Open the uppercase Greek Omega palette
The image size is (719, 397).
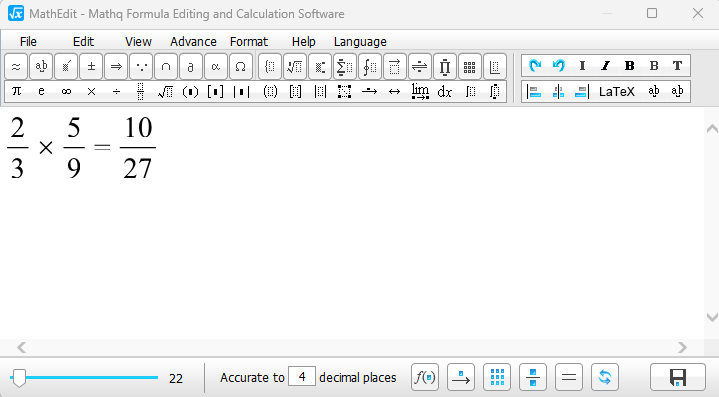tap(240, 66)
